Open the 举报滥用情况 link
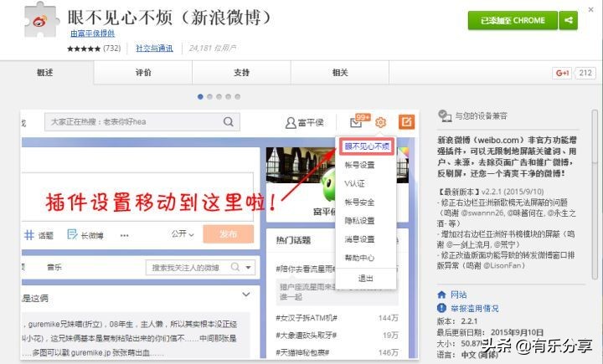The image size is (603, 364). [x=475, y=308]
